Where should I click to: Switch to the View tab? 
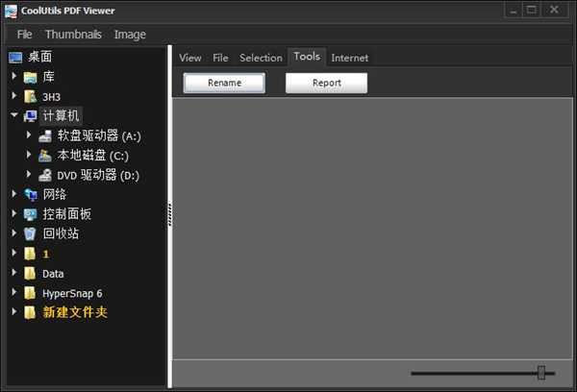(190, 58)
